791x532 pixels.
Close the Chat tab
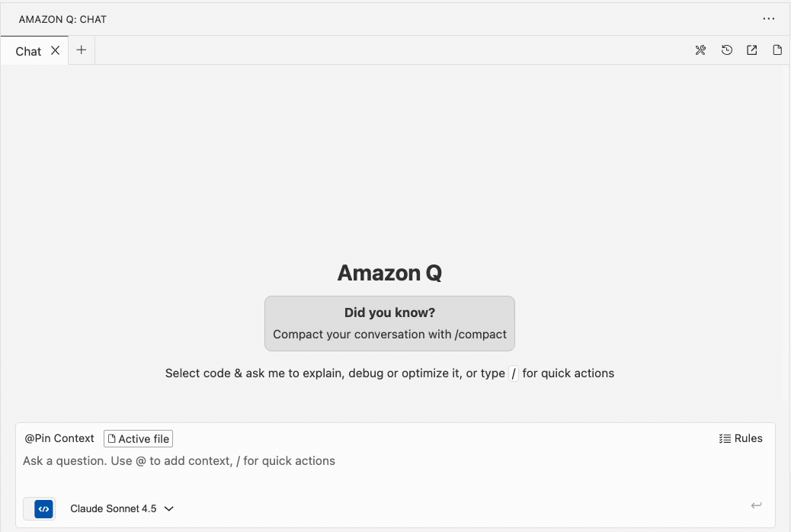(54, 50)
